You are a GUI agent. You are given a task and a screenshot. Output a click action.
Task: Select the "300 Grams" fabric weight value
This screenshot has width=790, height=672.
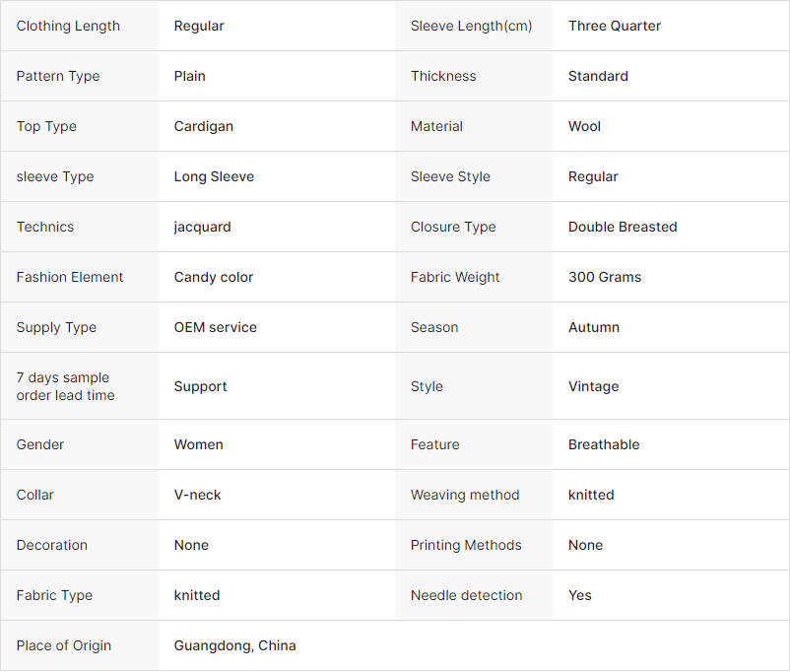tap(605, 277)
